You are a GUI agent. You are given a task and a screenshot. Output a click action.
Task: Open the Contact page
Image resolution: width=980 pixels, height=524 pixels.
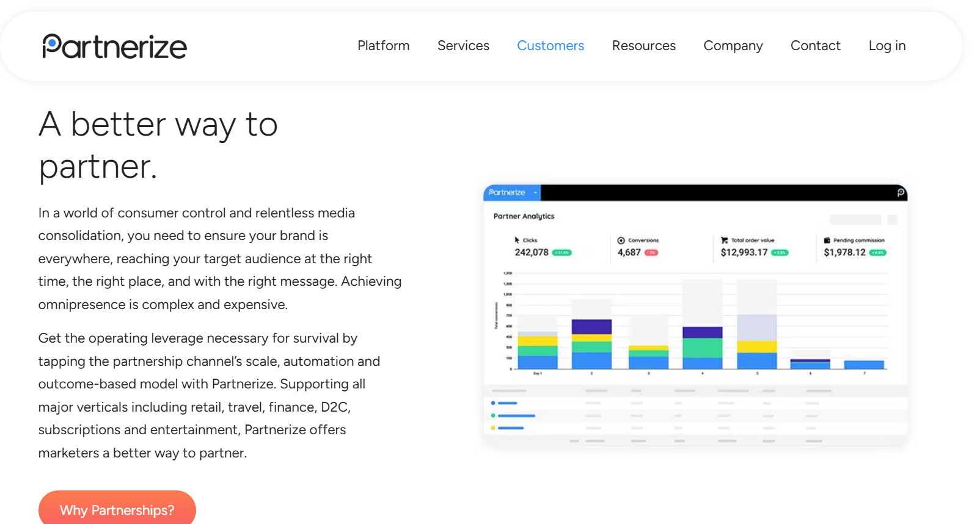click(815, 46)
